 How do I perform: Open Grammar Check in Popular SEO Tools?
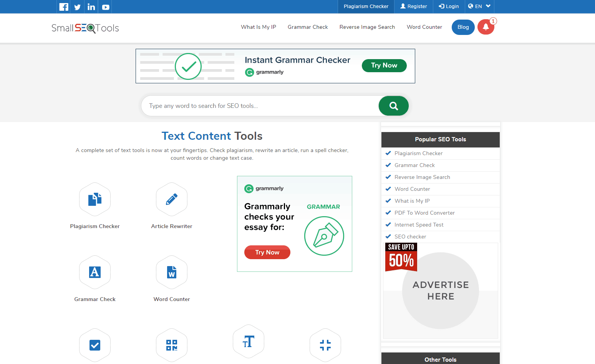414,165
